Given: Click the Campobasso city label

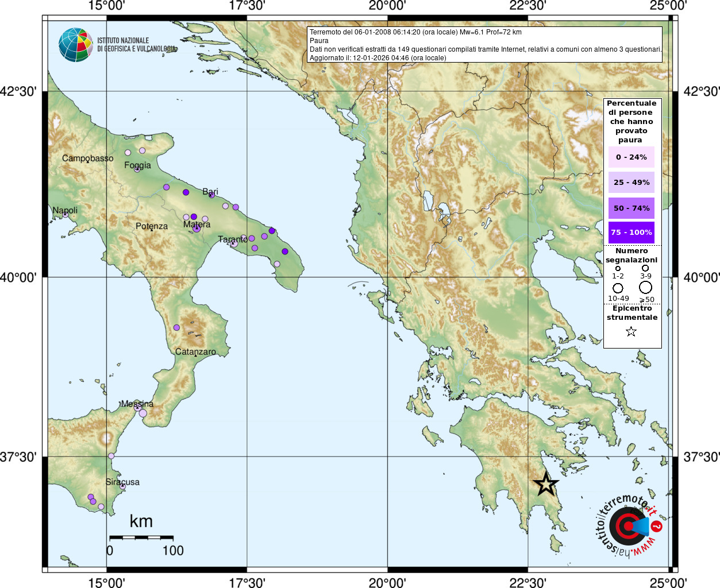Looking at the screenshot, I should coord(88,158).
